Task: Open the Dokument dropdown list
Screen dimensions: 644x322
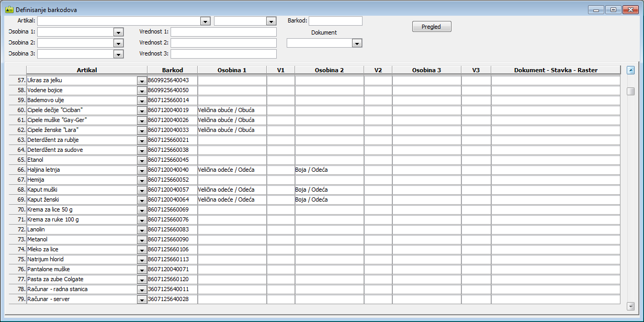Action: pyautogui.click(x=357, y=43)
